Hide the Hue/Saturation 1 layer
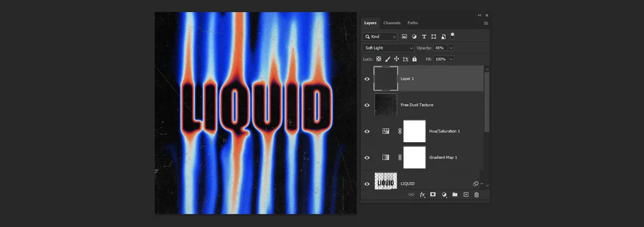This screenshot has height=227, width=644. click(367, 131)
